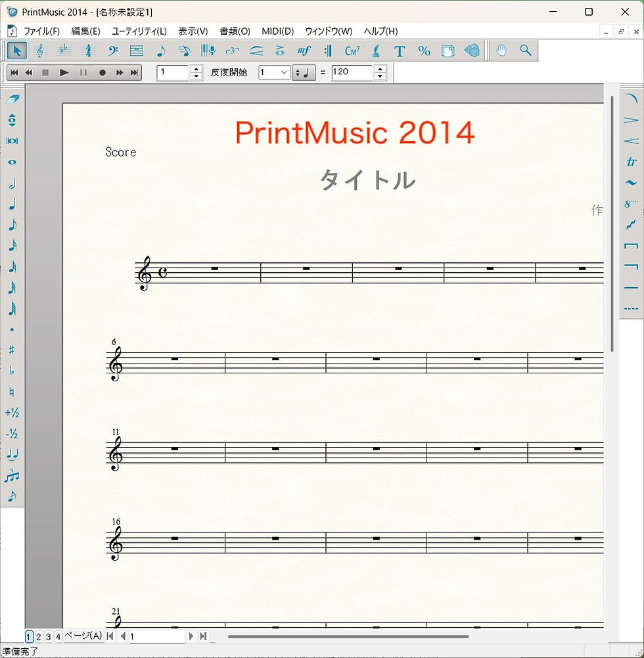Toggle the flat accidental
The width and height of the screenshot is (644, 658).
pos(12,371)
